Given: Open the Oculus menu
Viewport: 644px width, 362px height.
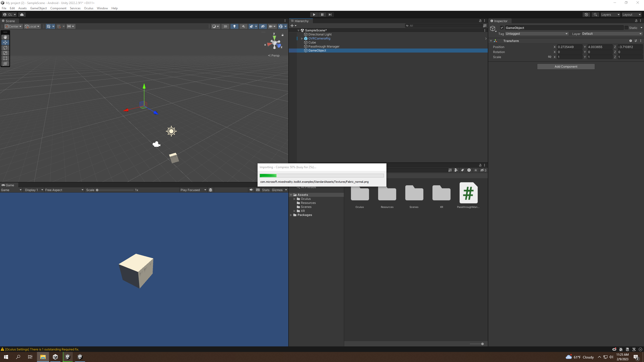Looking at the screenshot, I should (x=89, y=8).
